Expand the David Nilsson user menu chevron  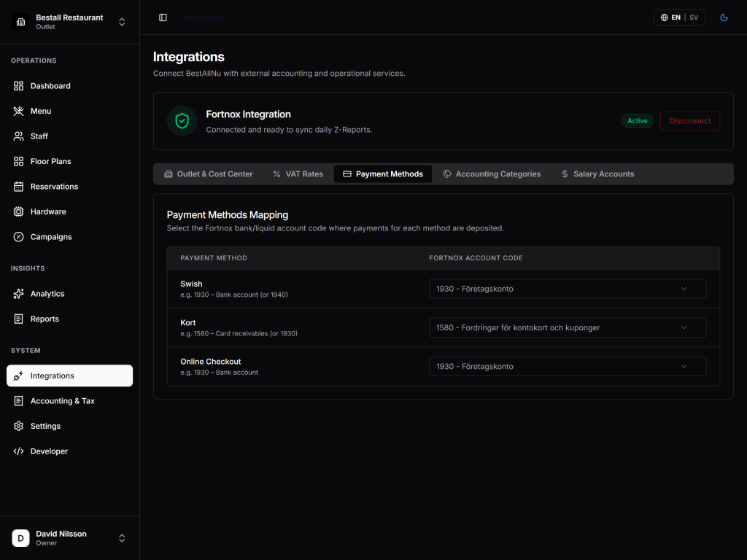click(x=122, y=538)
